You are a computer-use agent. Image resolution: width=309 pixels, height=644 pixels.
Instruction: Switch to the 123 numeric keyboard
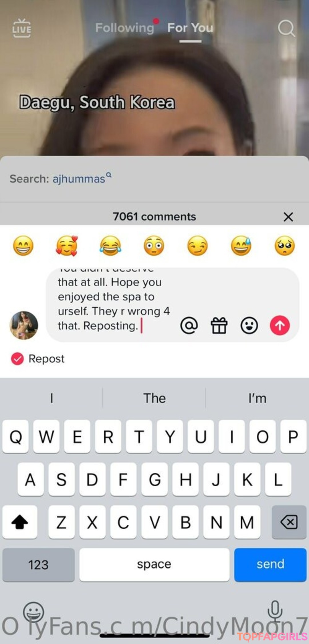[x=39, y=565]
